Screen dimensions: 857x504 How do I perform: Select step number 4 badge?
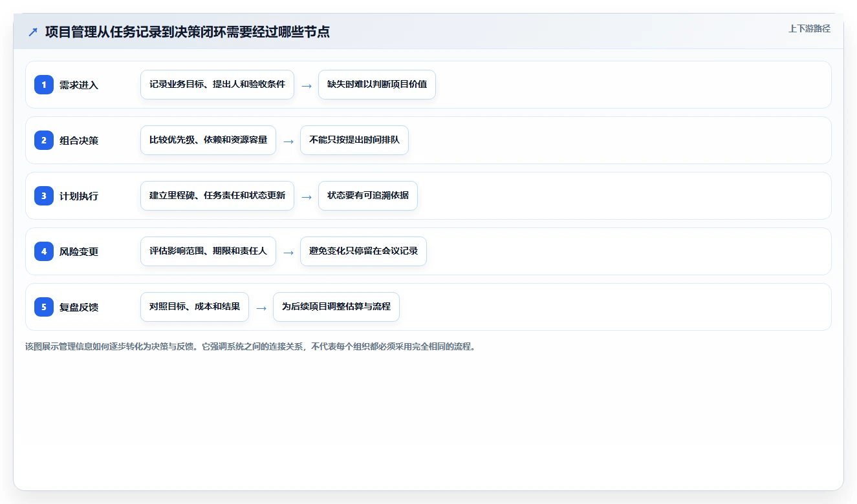pyautogui.click(x=44, y=251)
